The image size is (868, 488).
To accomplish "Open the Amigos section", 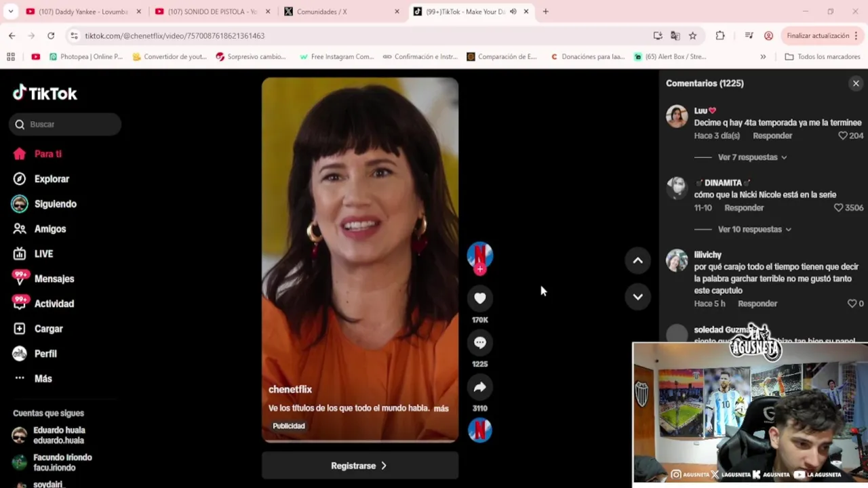I will [40, 229].
